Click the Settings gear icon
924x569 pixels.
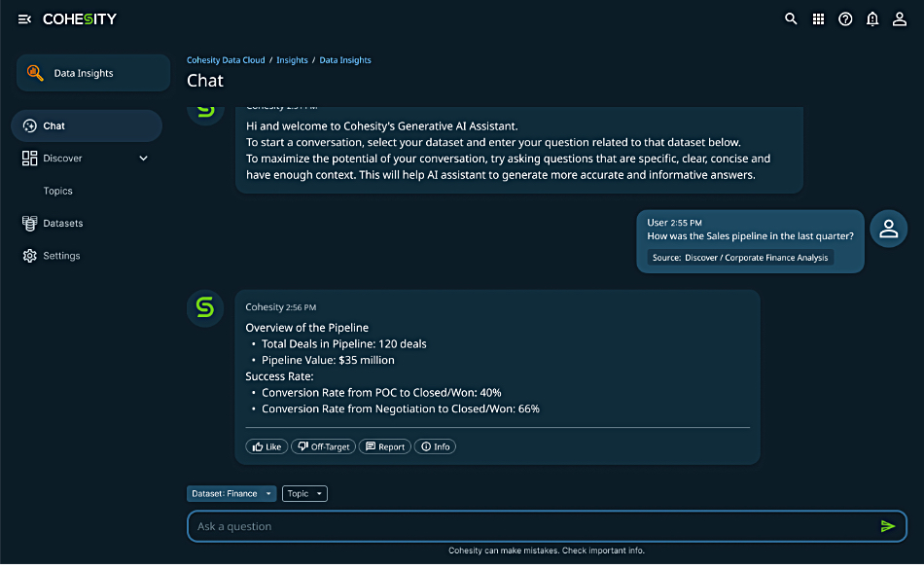(29, 256)
